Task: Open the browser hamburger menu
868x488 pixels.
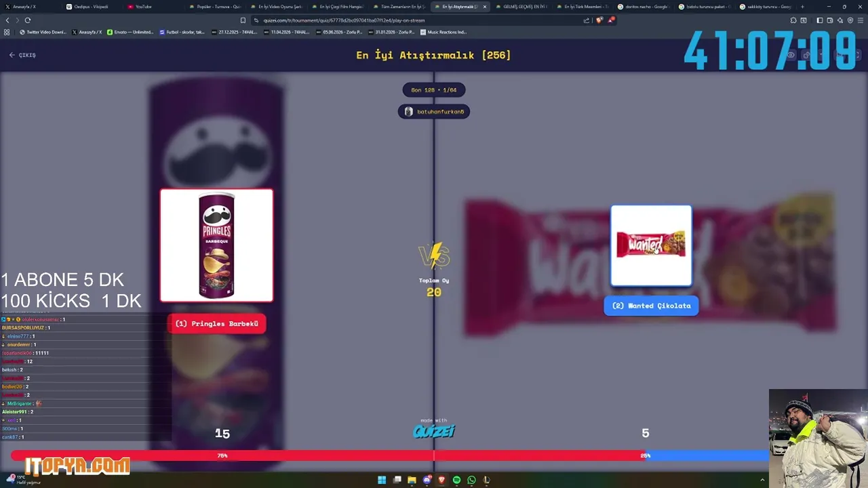Action: click(861, 20)
